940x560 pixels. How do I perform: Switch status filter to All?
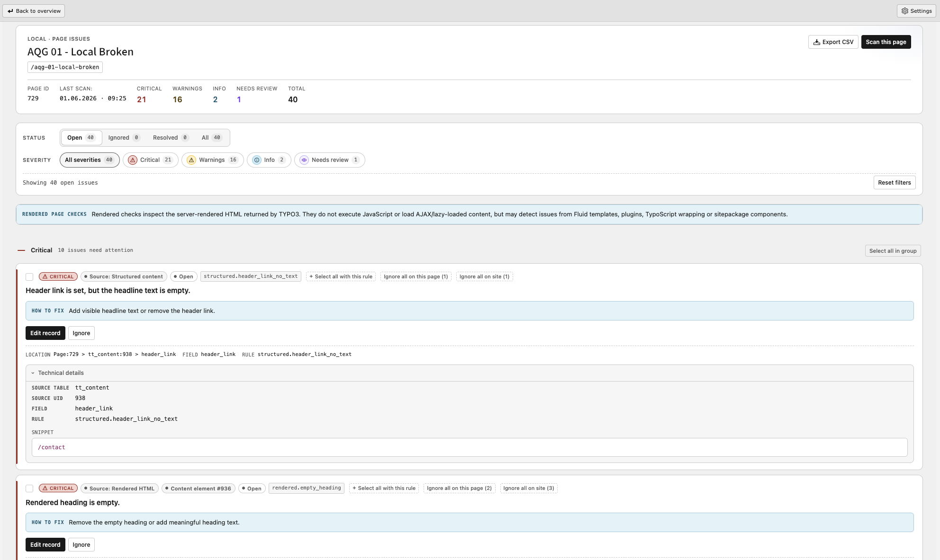211,138
